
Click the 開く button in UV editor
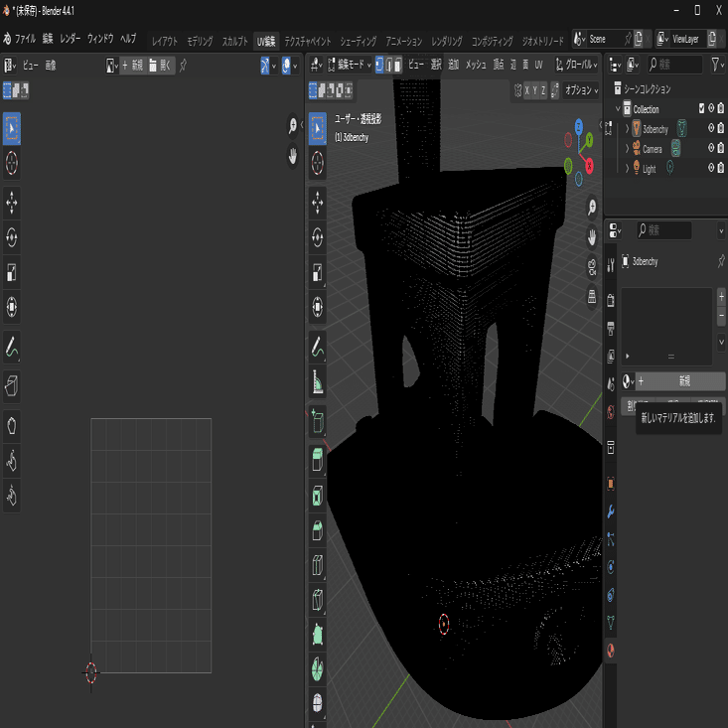(x=161, y=66)
